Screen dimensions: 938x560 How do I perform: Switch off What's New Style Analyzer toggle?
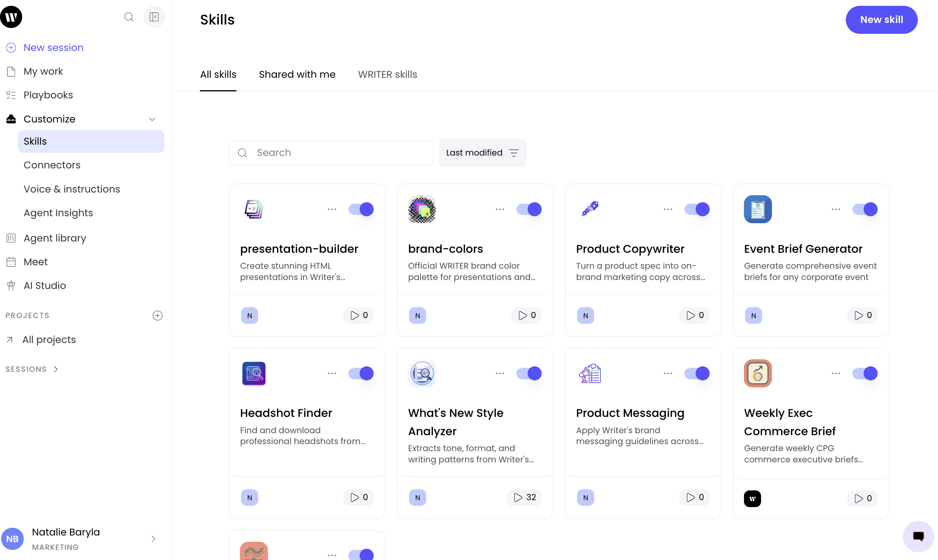click(529, 373)
